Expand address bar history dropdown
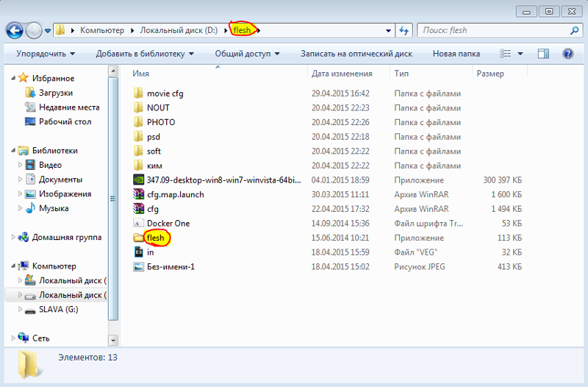 pyautogui.click(x=388, y=31)
